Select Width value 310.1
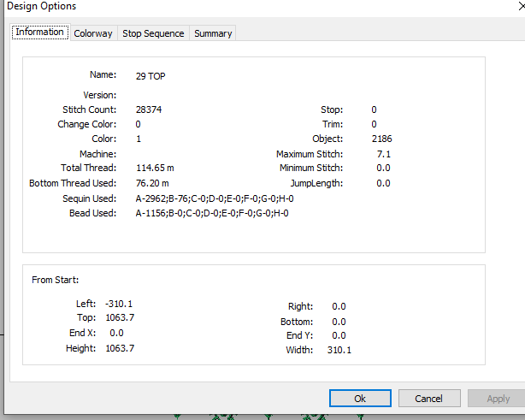 click(x=339, y=350)
